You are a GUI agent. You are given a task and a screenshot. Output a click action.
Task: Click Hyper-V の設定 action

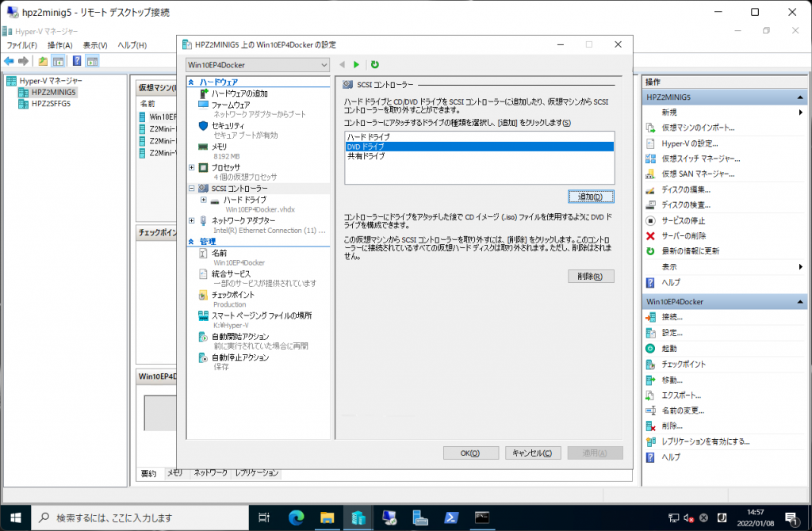(690, 143)
